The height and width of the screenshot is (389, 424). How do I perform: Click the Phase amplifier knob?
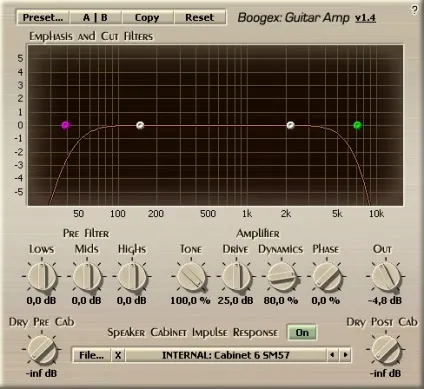326,276
